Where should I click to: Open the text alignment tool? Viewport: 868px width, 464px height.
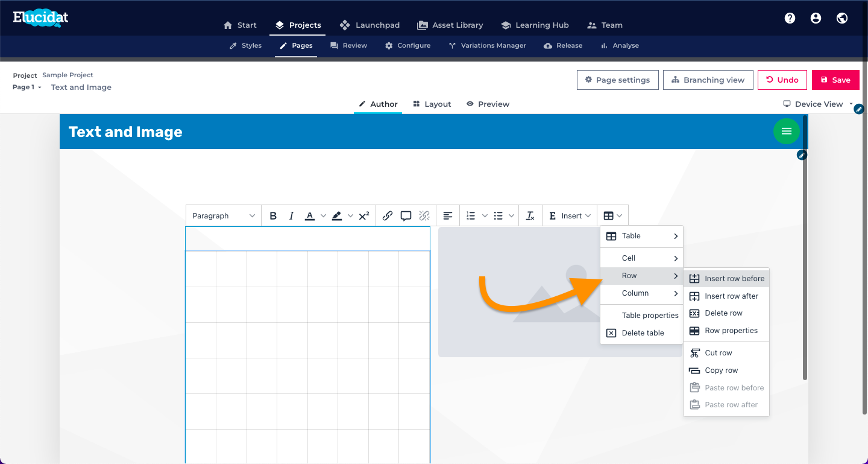[448, 216]
